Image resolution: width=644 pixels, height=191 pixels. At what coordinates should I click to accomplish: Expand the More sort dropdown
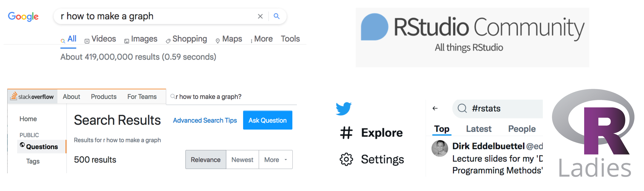pos(275,160)
